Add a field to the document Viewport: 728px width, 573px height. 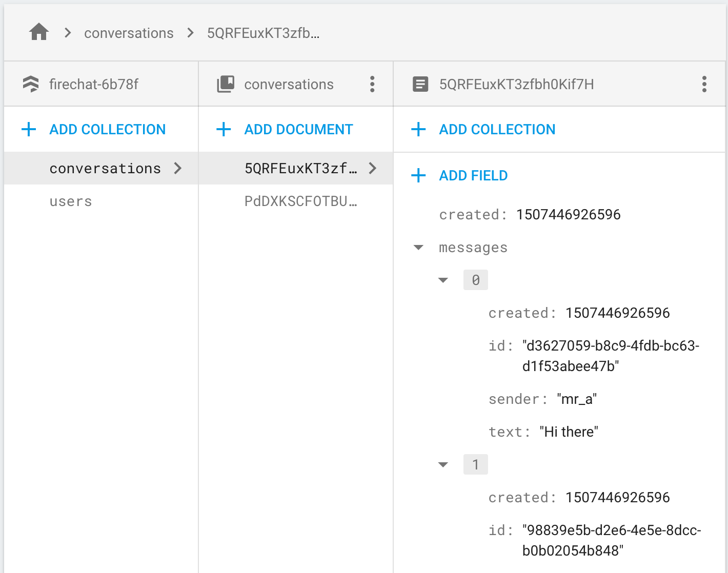473,175
